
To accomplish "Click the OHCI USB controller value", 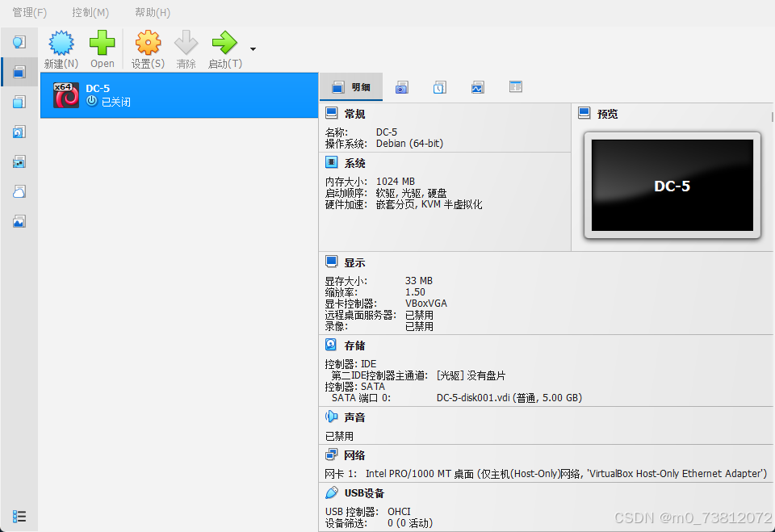I will (399, 512).
